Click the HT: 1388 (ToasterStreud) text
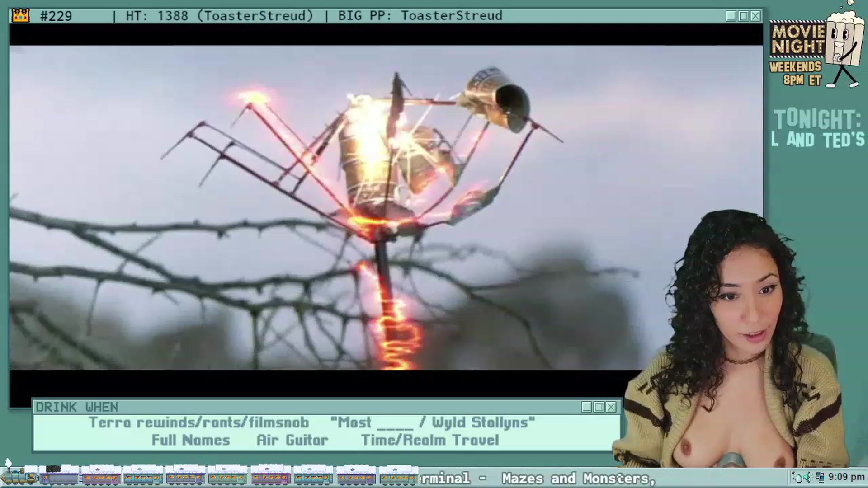Viewport: 868px width, 488px height. 219,16
